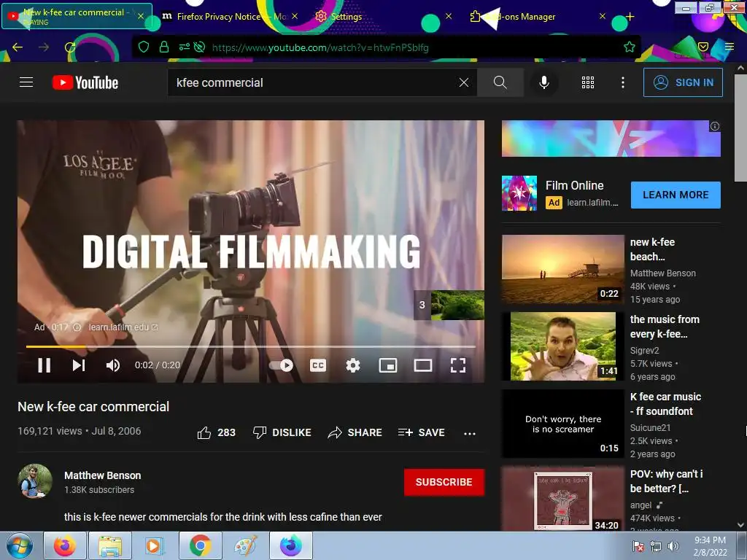Open Matthew Benson channel name link
This screenshot has height=560, width=747.
click(102, 475)
